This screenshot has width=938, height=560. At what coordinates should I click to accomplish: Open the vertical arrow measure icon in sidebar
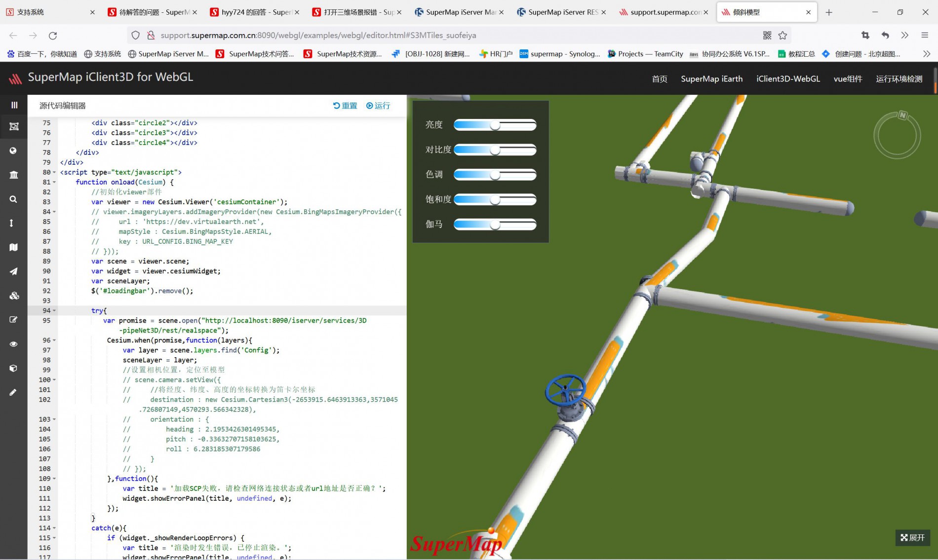[12, 223]
